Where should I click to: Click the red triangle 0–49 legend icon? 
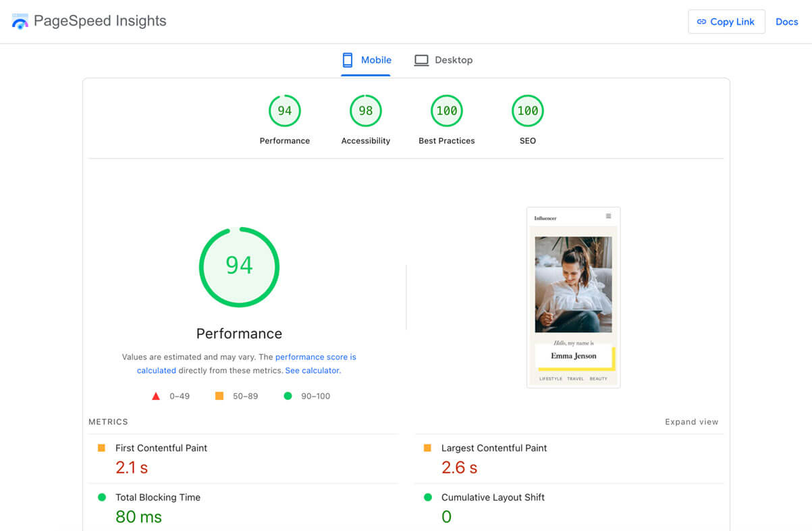point(156,396)
